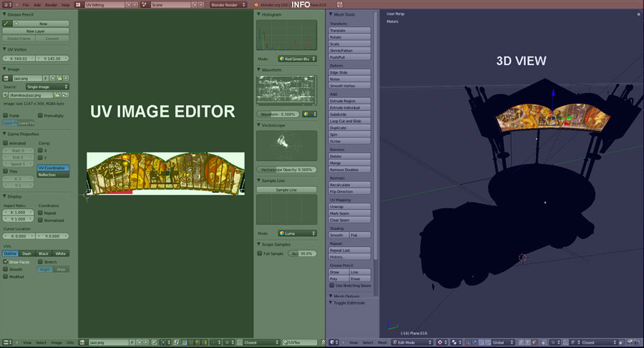Click the open image folder icon in the Image panel

click(59, 78)
